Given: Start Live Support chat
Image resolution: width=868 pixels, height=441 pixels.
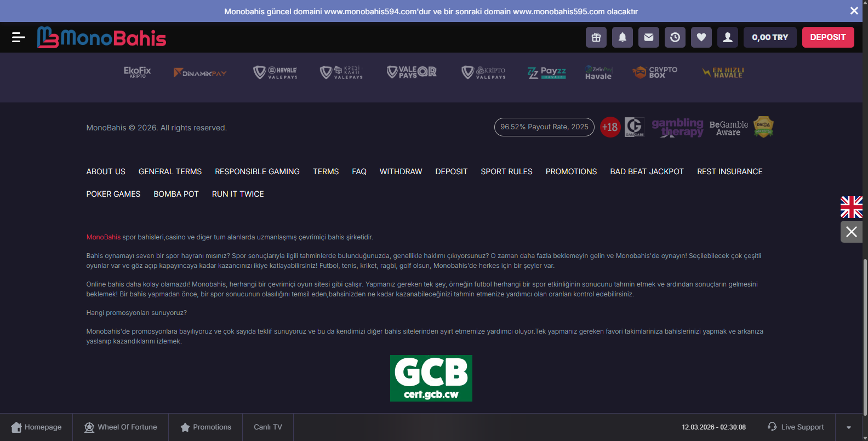Looking at the screenshot, I should [796, 427].
